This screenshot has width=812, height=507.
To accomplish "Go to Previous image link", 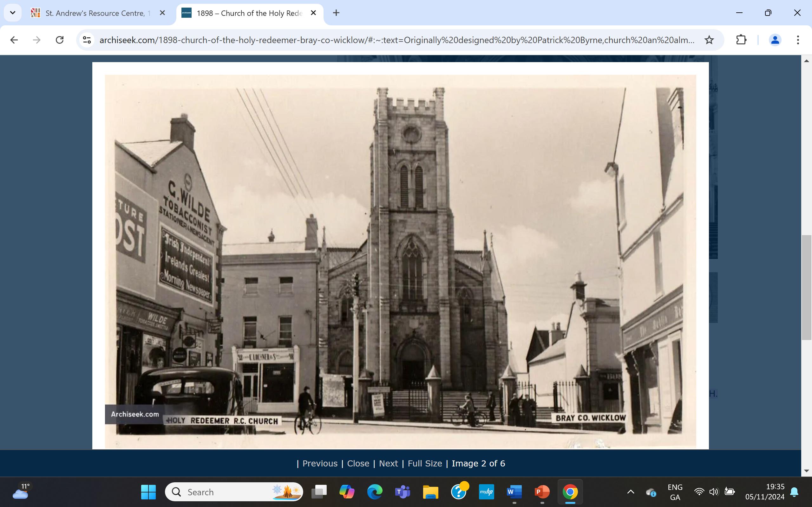I will click(x=320, y=463).
